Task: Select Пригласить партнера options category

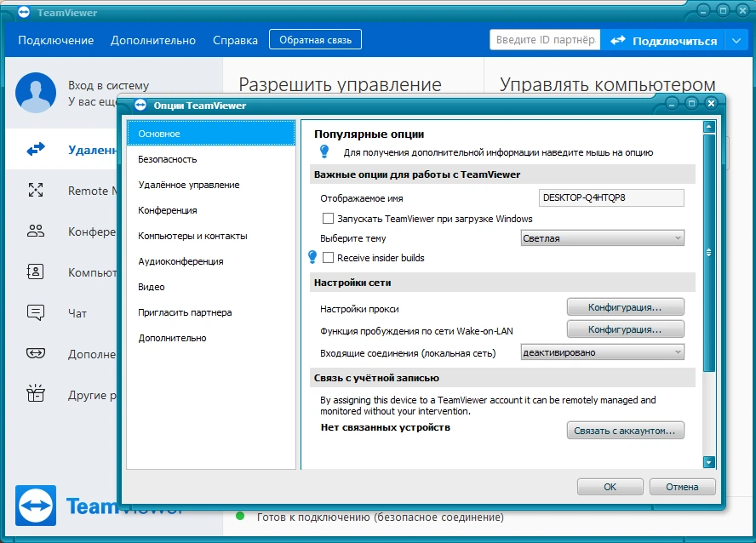Action: click(x=211, y=312)
